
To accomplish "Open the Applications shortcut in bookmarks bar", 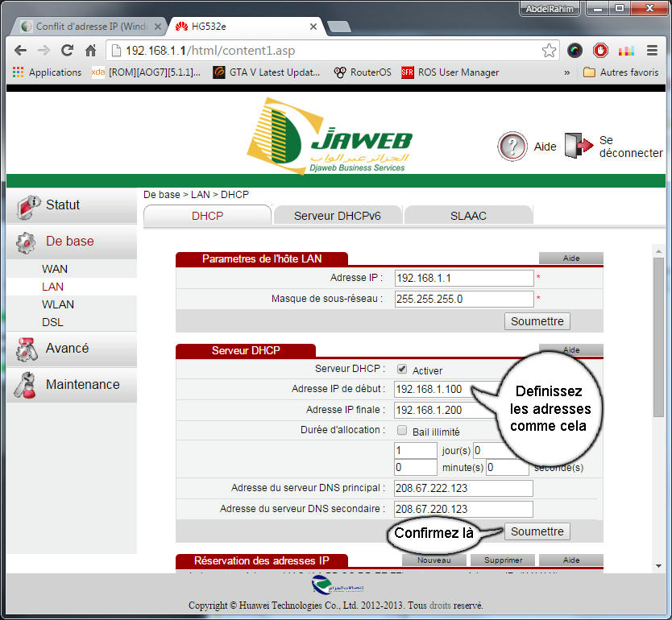I will [48, 72].
